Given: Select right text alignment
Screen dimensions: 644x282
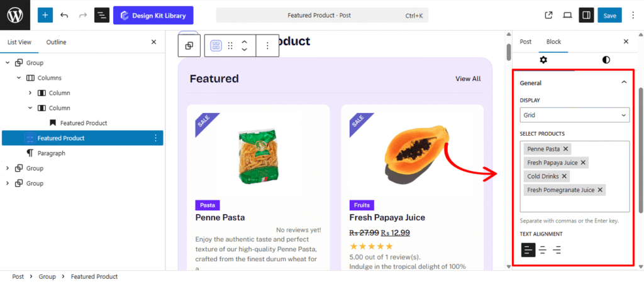Looking at the screenshot, I should [x=557, y=250].
